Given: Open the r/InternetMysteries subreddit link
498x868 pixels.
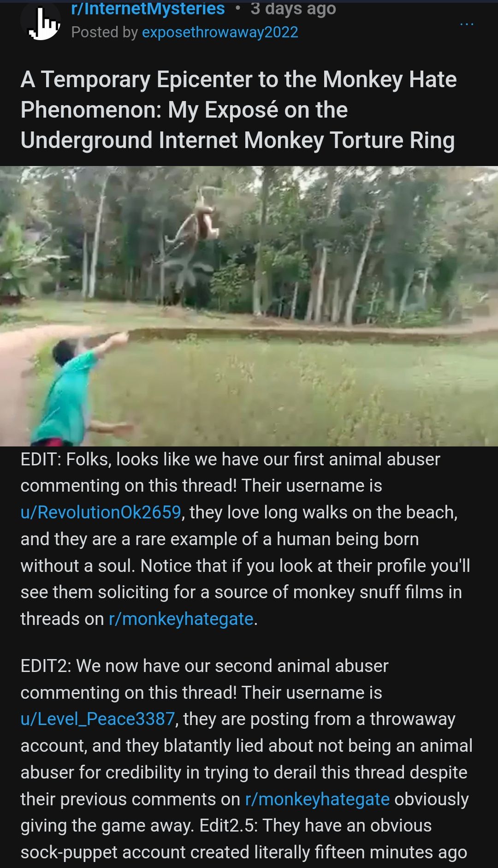Looking at the screenshot, I should tap(148, 8).
